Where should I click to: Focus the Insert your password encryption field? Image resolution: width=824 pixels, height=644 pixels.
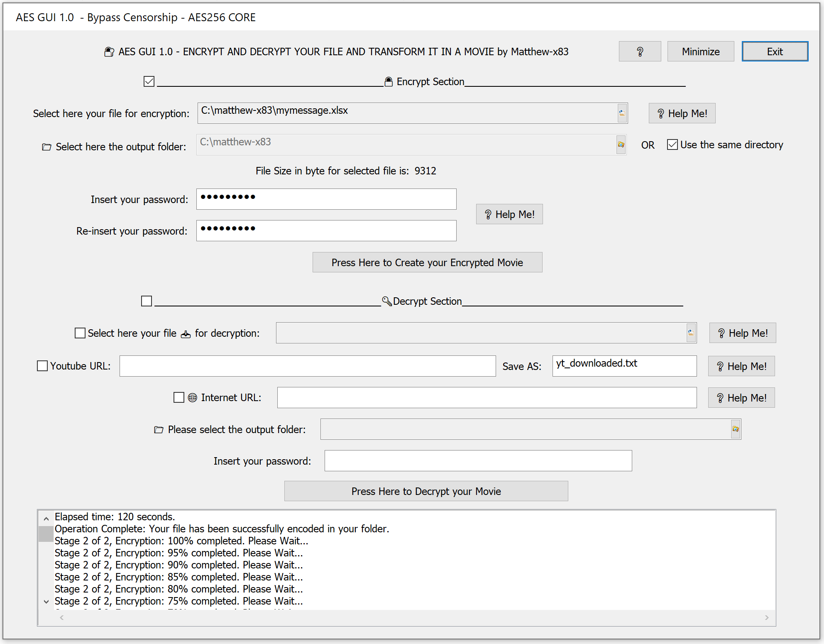tap(326, 199)
